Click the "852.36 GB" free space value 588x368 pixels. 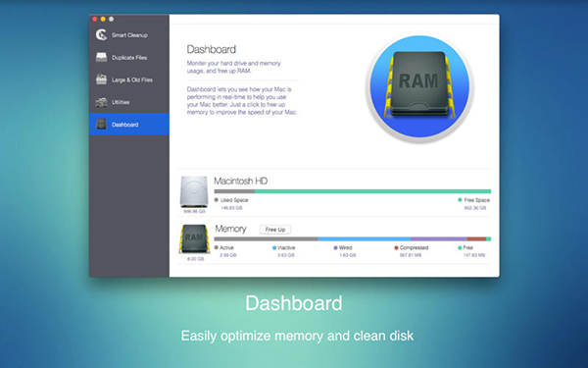pyautogui.click(x=475, y=208)
